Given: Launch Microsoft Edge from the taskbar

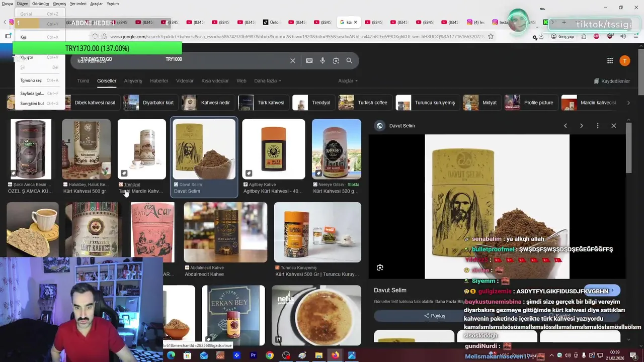Looking at the screenshot, I should pos(171,355).
